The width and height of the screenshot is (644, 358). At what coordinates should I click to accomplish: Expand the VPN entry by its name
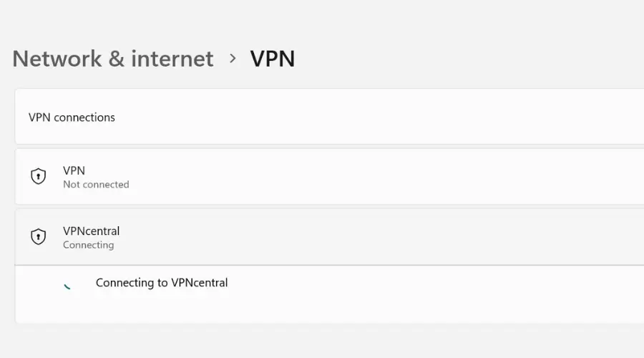(x=74, y=170)
